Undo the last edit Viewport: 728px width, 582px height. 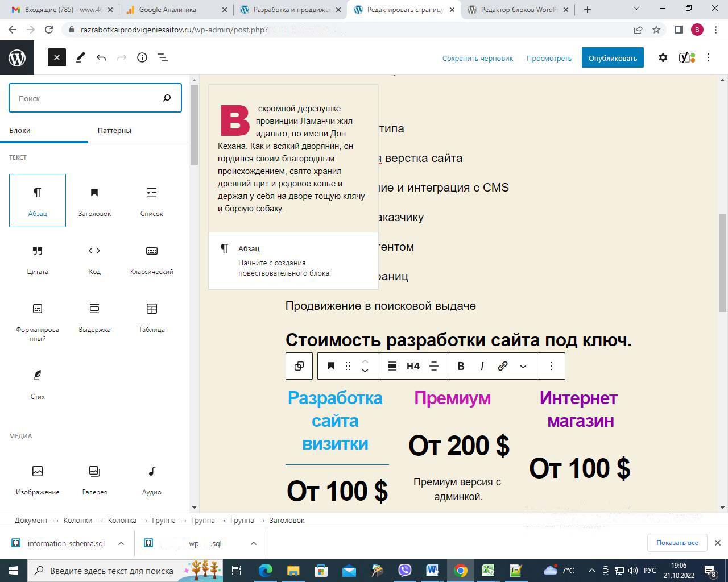click(101, 57)
